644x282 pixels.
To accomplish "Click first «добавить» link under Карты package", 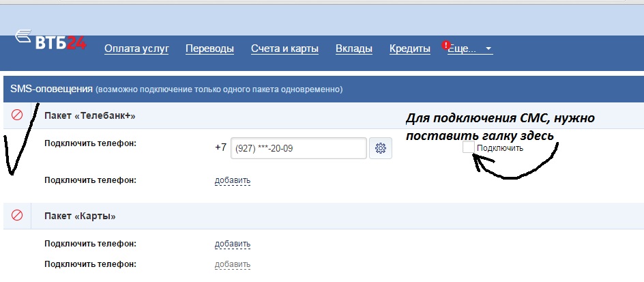I will [x=233, y=244].
